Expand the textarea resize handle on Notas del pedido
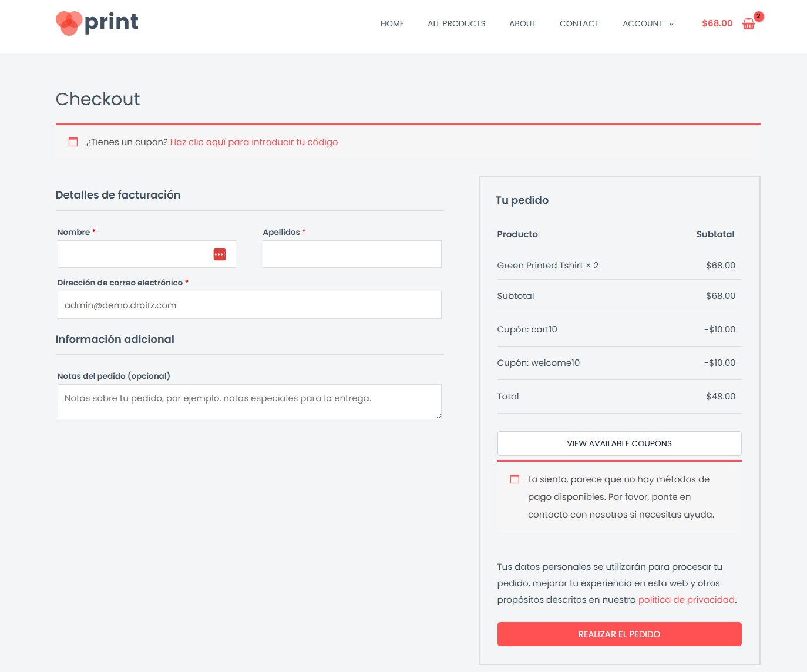This screenshot has height=672, width=807. point(439,416)
